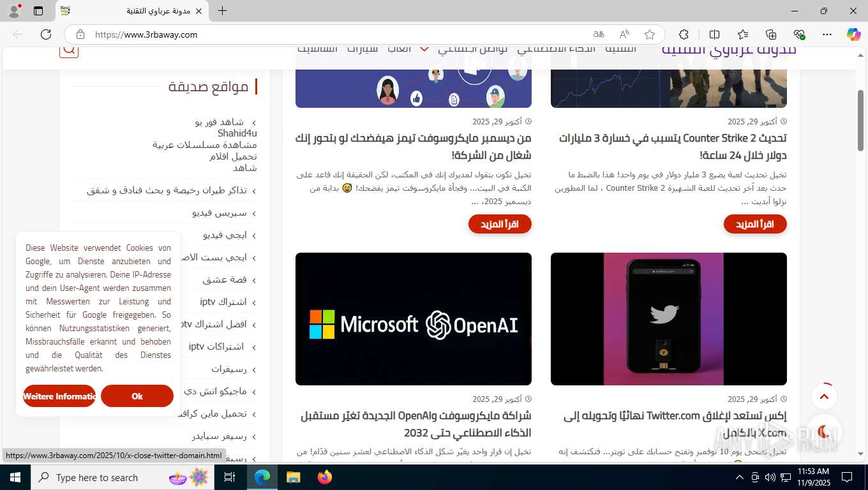Expand the site navigation dropdown chevron

(424, 49)
